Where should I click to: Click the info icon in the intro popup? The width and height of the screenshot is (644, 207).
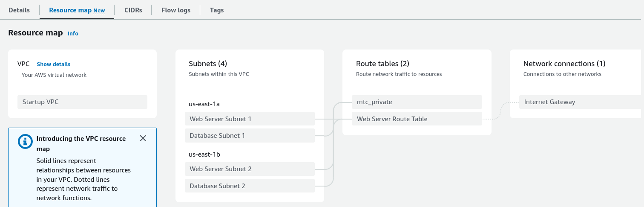tap(25, 141)
